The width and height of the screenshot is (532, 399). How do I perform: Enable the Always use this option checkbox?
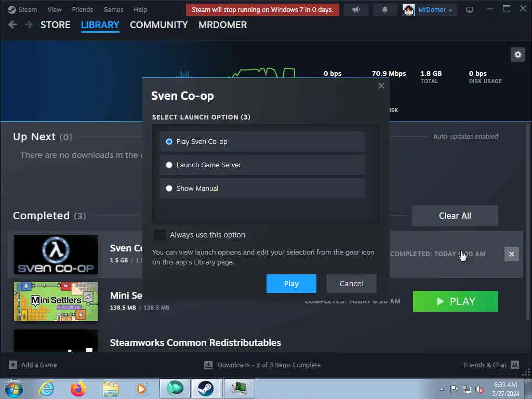tap(160, 235)
